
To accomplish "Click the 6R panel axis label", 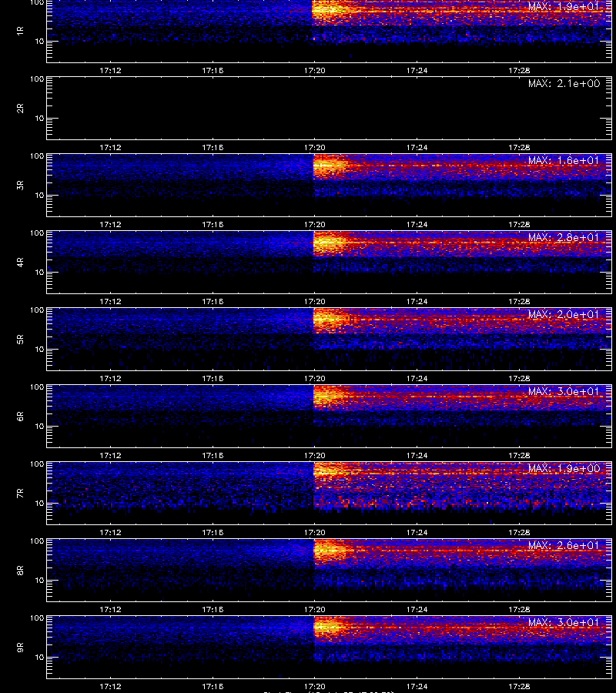I will (20, 416).
